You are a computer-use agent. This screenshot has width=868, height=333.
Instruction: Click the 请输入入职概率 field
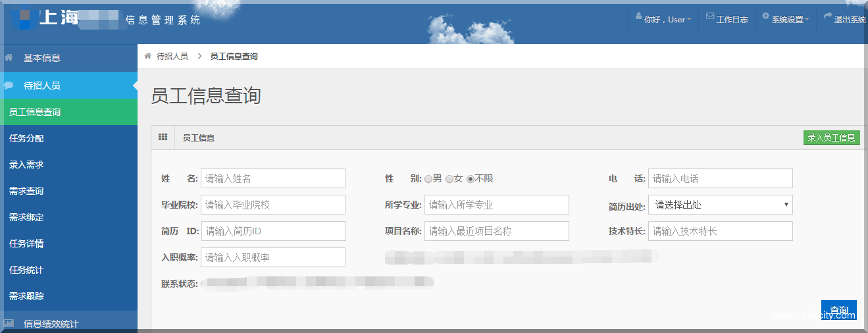[x=273, y=257]
